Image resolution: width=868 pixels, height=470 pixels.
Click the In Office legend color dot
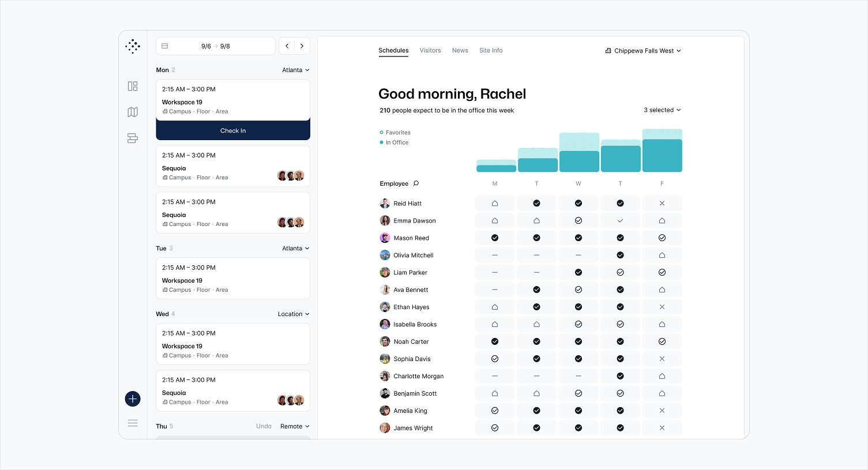click(381, 142)
